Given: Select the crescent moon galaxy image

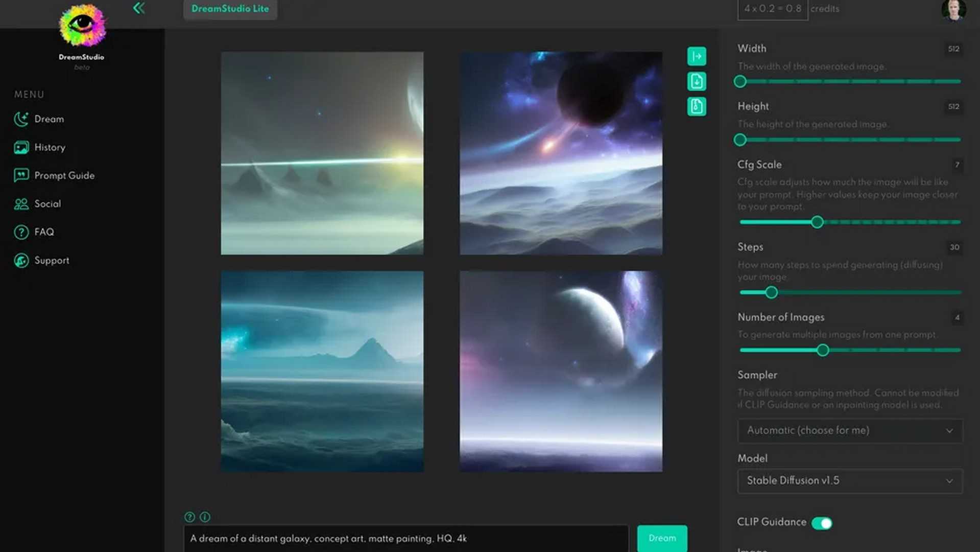Looking at the screenshot, I should coord(561,371).
